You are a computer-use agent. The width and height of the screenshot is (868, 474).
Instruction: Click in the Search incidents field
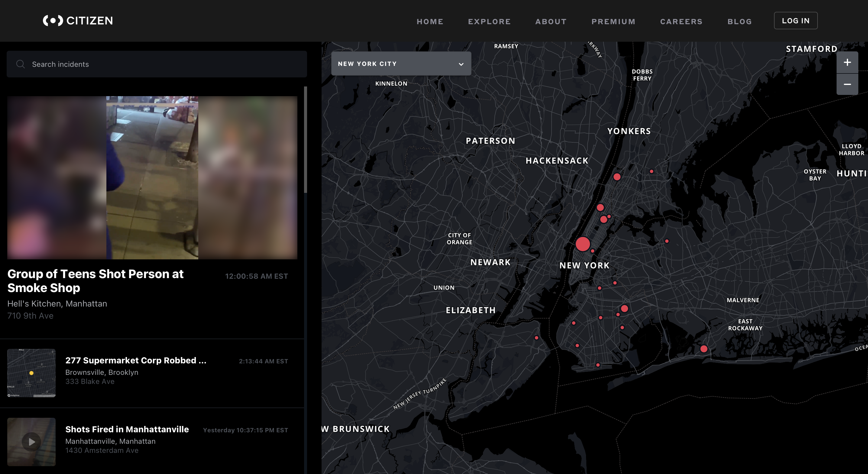tap(157, 64)
